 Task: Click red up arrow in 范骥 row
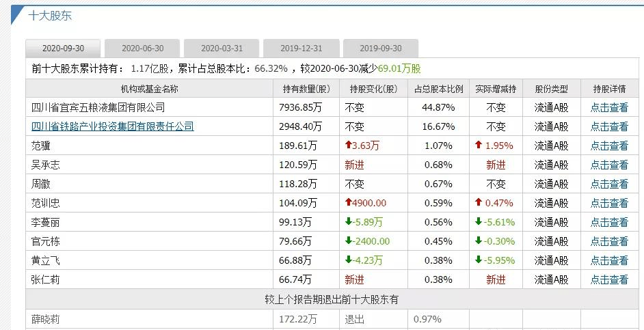tap(349, 146)
